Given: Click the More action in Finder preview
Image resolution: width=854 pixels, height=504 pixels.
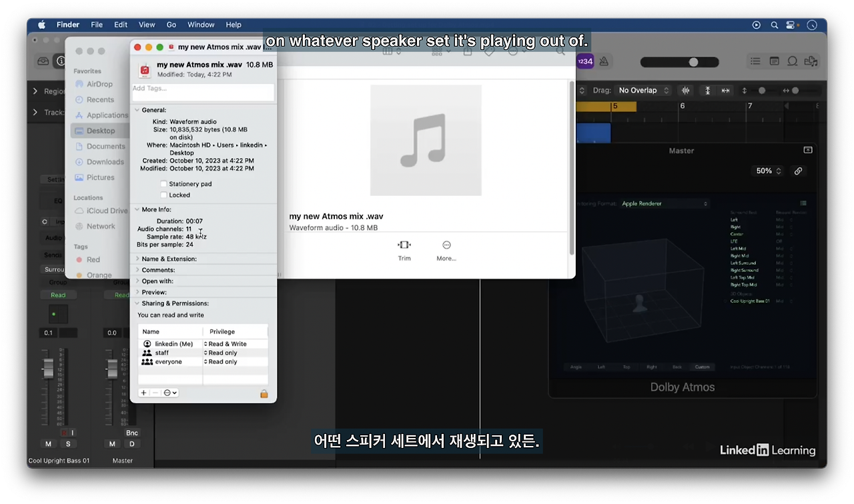Looking at the screenshot, I should pos(446,251).
